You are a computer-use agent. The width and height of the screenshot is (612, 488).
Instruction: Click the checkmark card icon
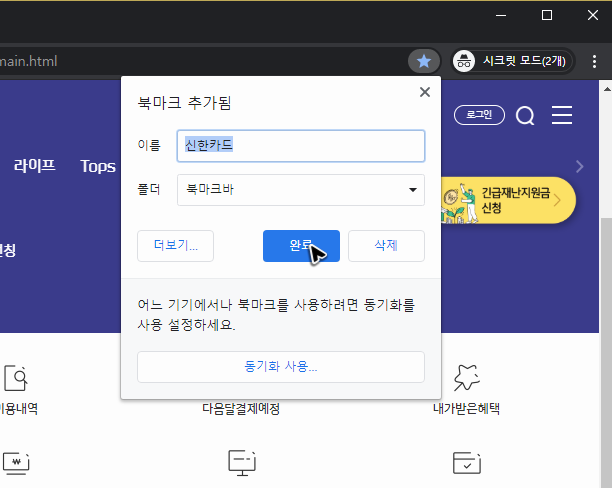point(467,463)
